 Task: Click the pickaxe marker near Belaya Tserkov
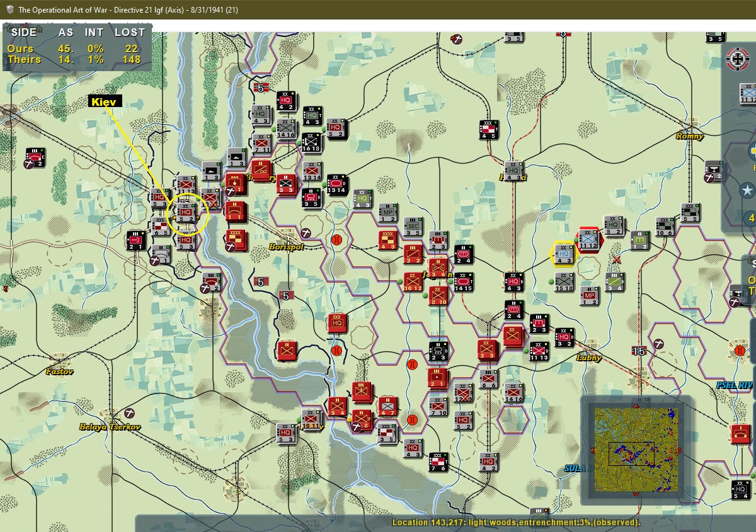point(130,413)
